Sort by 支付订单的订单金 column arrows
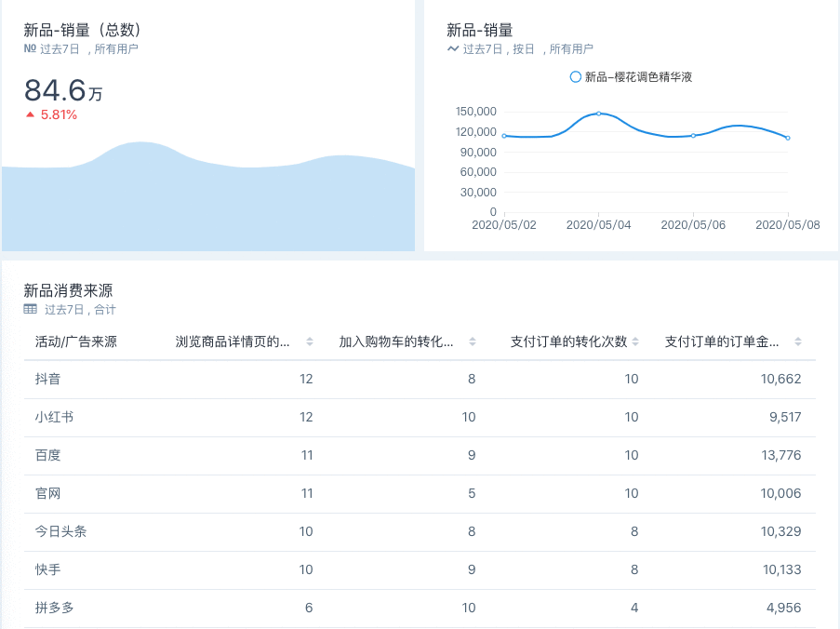This screenshot has width=840, height=629. [x=798, y=341]
